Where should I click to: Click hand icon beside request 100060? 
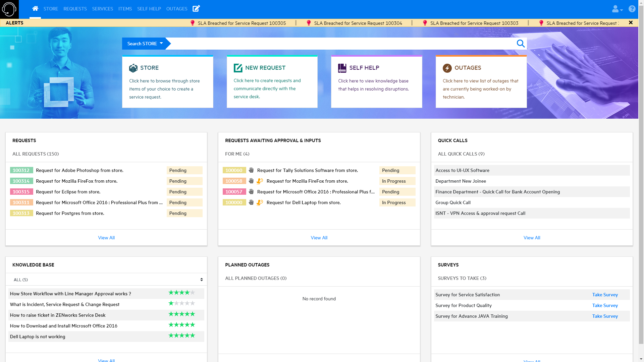click(251, 170)
